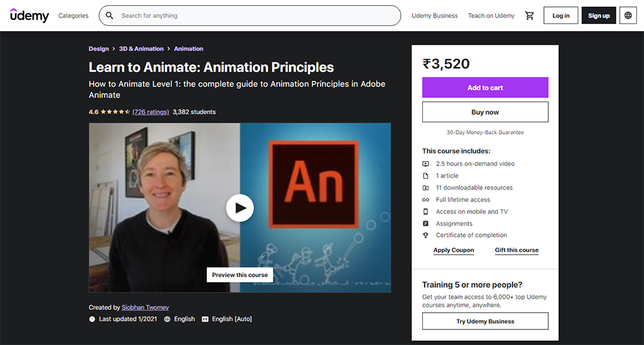The height and width of the screenshot is (345, 644).
Task: Focus the Search for anything field
Action: 250,16
